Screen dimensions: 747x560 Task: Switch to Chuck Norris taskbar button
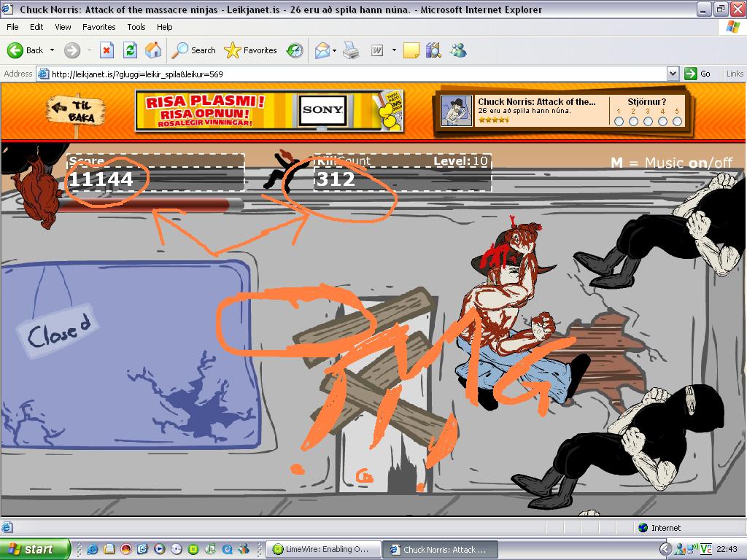pyautogui.click(x=441, y=549)
